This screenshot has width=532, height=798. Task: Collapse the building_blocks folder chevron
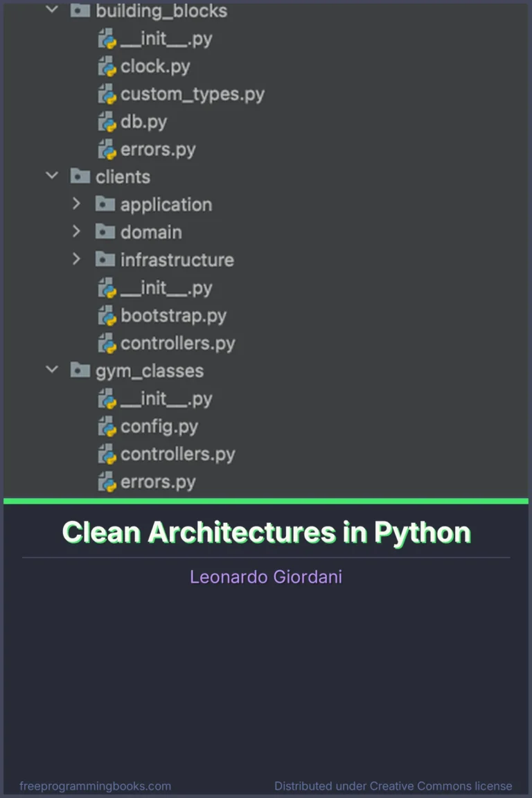(52, 8)
